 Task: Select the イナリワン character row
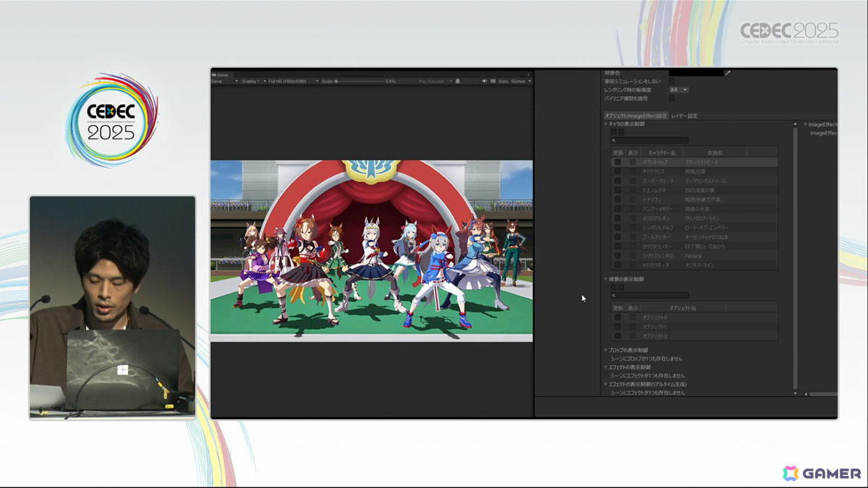[x=694, y=200]
